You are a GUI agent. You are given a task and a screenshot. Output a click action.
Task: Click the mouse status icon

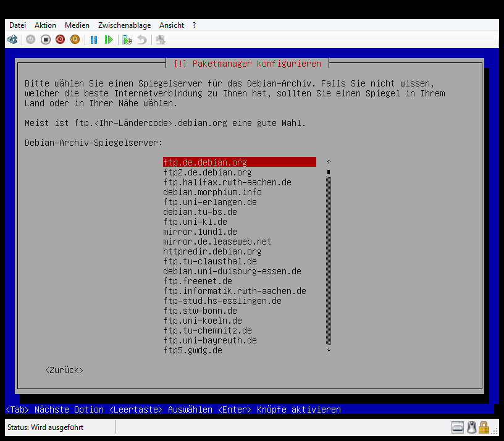click(x=471, y=427)
